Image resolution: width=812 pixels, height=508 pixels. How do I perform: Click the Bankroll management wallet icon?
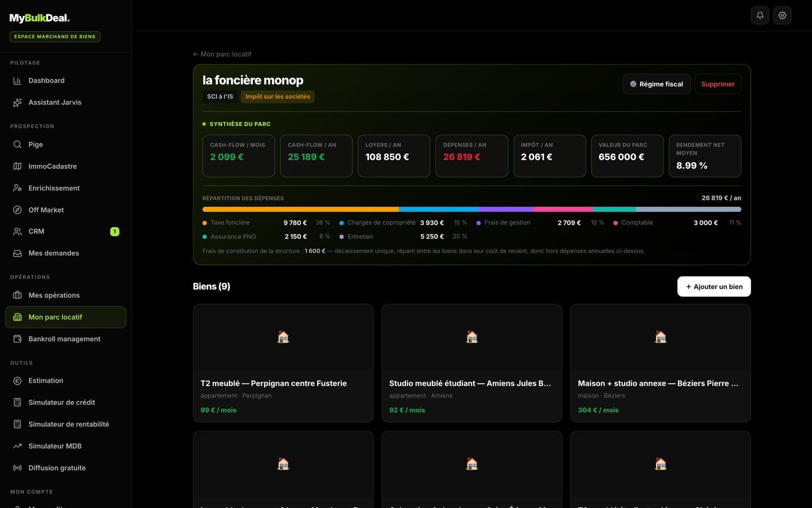[x=17, y=339]
